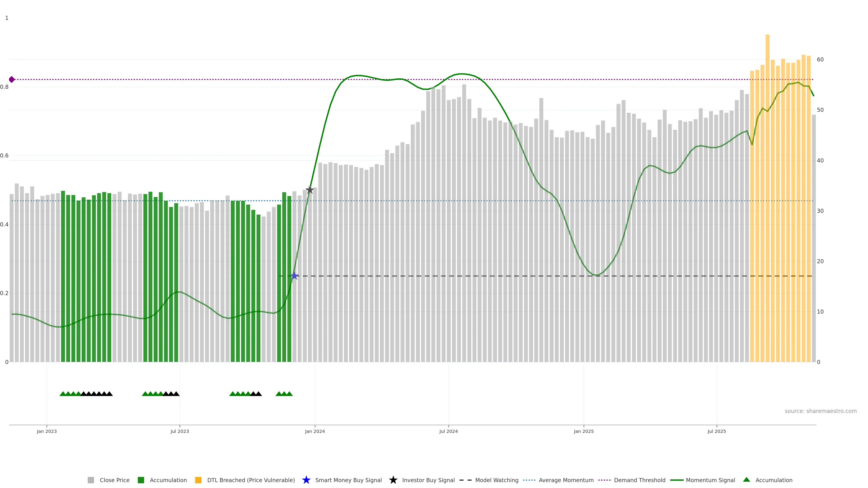The width and height of the screenshot is (868, 488).
Task: Click the purple diamond Demand Threshold marker
Action: coord(12,80)
